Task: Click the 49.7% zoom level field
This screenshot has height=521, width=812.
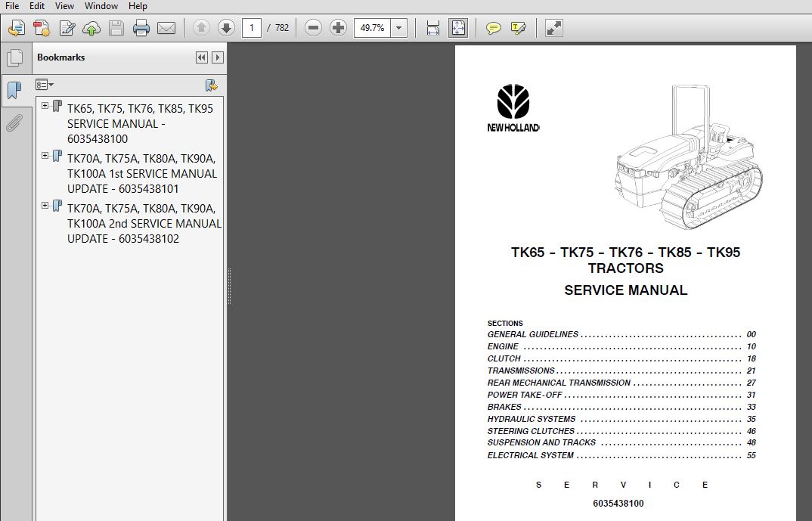Action: [372, 28]
